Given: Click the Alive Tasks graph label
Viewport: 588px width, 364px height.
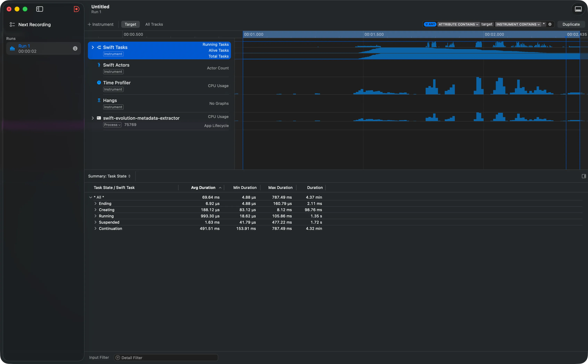Looking at the screenshot, I should click(218, 50).
